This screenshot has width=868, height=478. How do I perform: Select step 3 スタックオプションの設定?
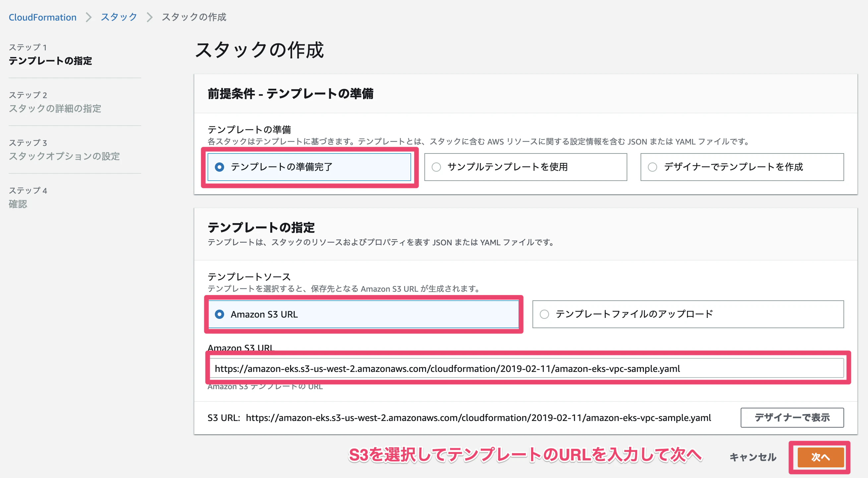64,156
